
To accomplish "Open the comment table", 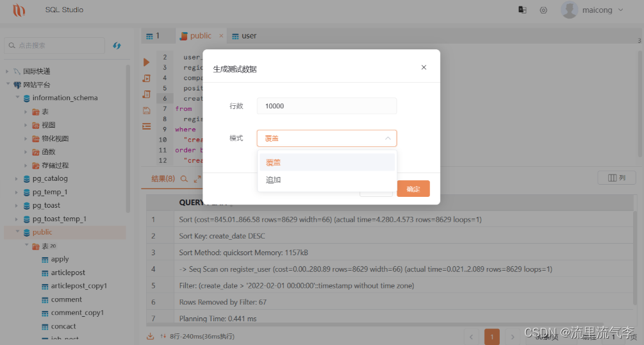I will click(x=66, y=299).
